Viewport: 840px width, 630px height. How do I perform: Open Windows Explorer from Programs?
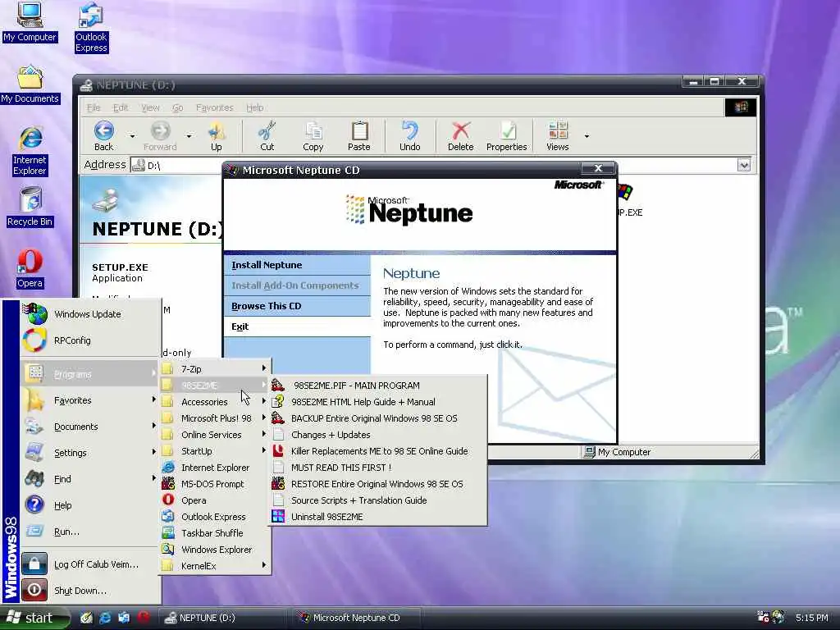point(215,550)
